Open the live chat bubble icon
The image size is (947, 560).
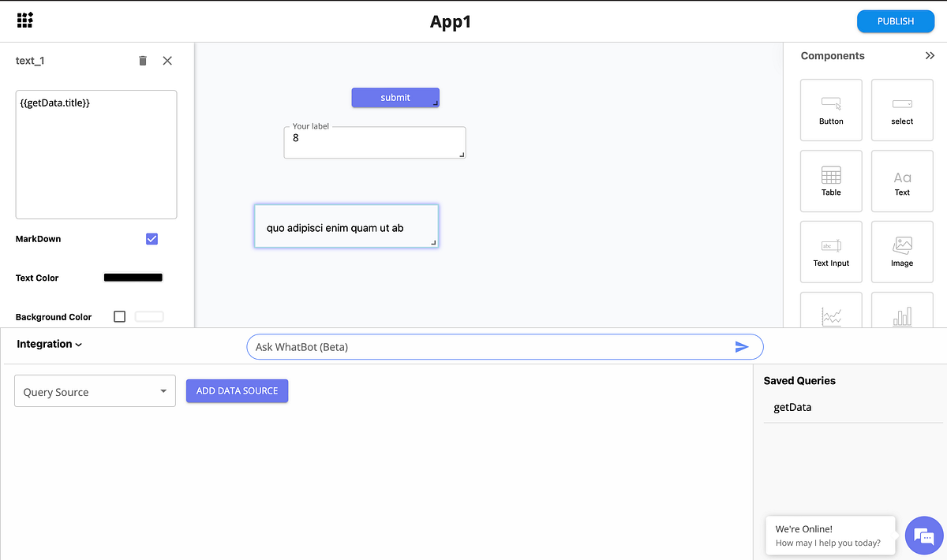click(924, 536)
